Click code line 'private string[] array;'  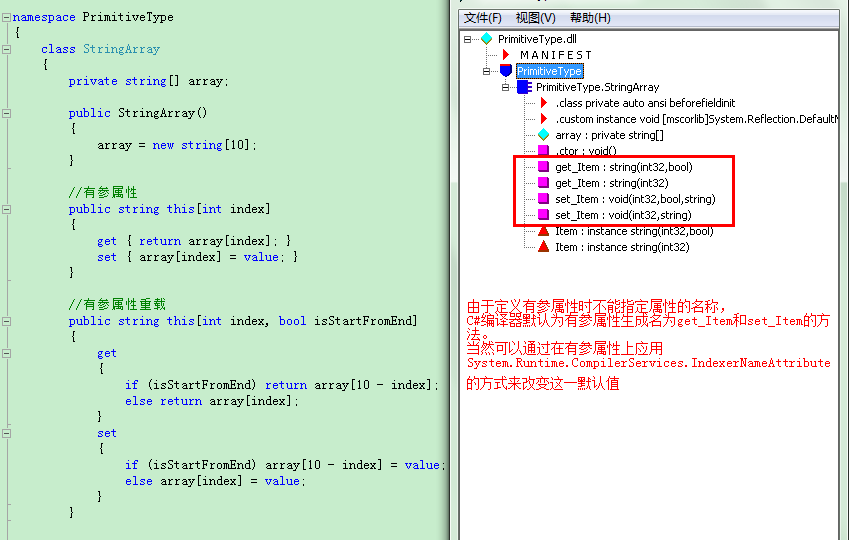click(x=148, y=81)
